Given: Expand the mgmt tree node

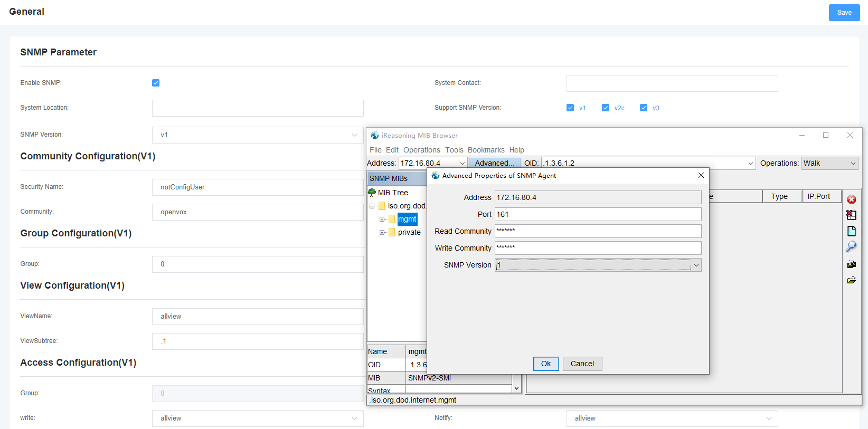Looking at the screenshot, I should pyautogui.click(x=382, y=219).
